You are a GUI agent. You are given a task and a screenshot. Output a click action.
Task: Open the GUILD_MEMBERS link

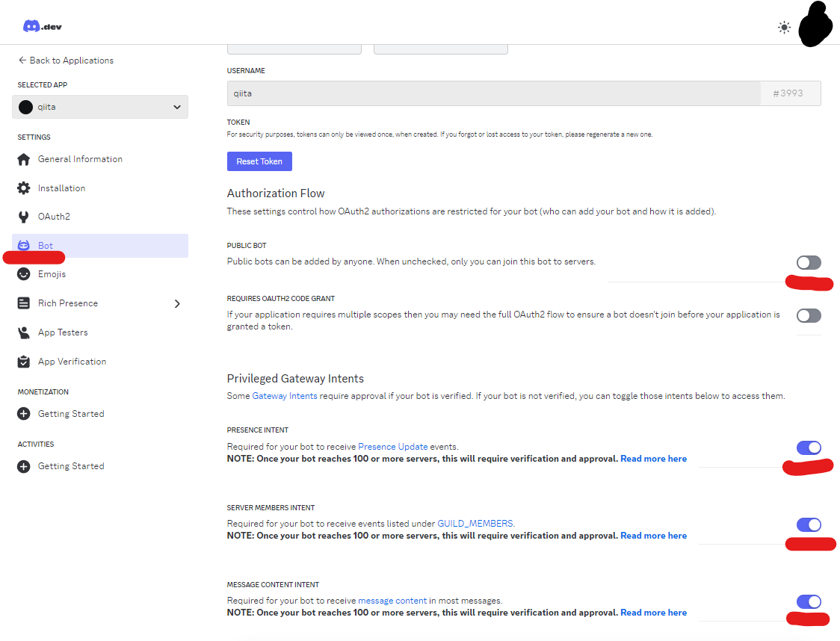(475, 523)
